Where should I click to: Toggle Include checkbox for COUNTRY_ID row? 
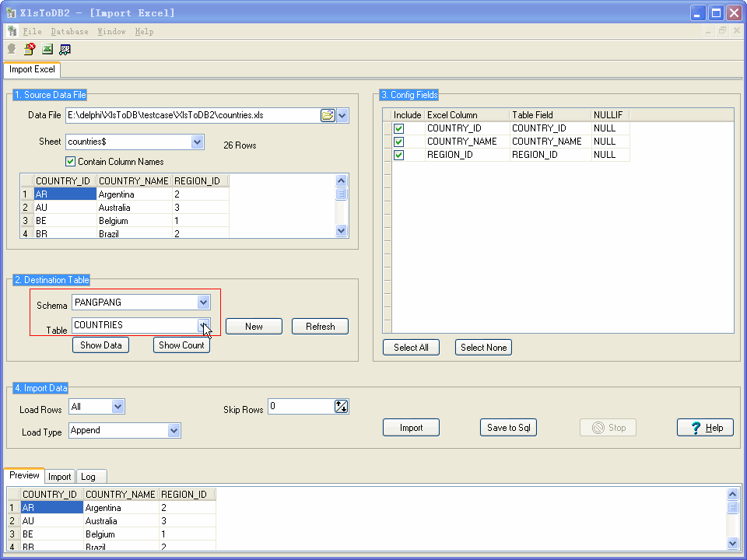398,128
